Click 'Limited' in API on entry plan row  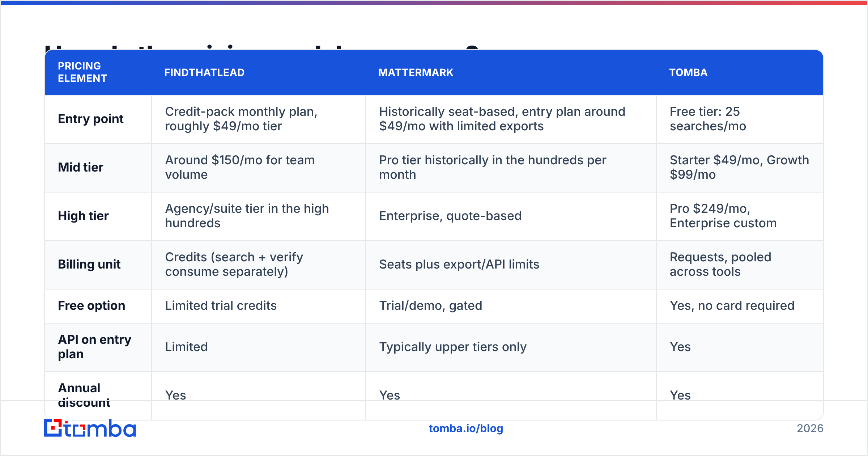[x=186, y=347]
